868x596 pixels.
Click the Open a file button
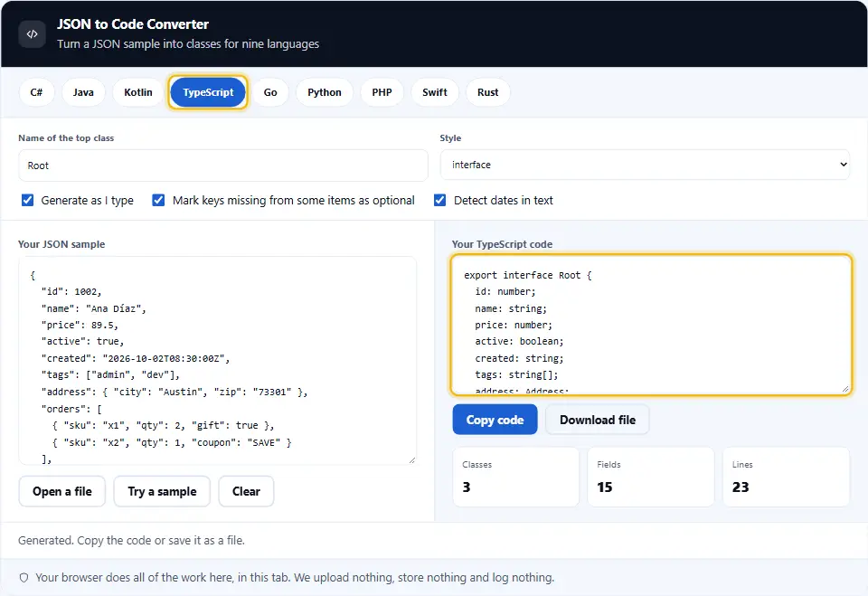(x=62, y=491)
